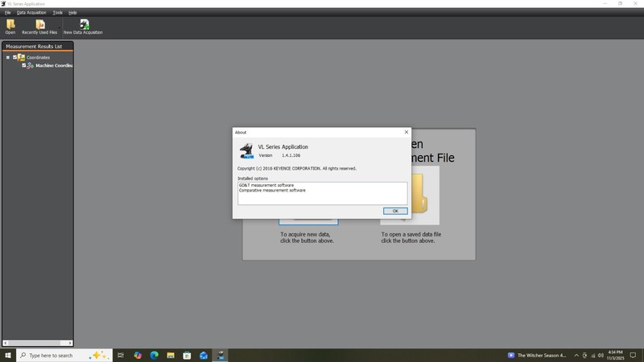This screenshot has width=644, height=362.
Task: Collapse the Coordinates tree node
Action: (8, 57)
